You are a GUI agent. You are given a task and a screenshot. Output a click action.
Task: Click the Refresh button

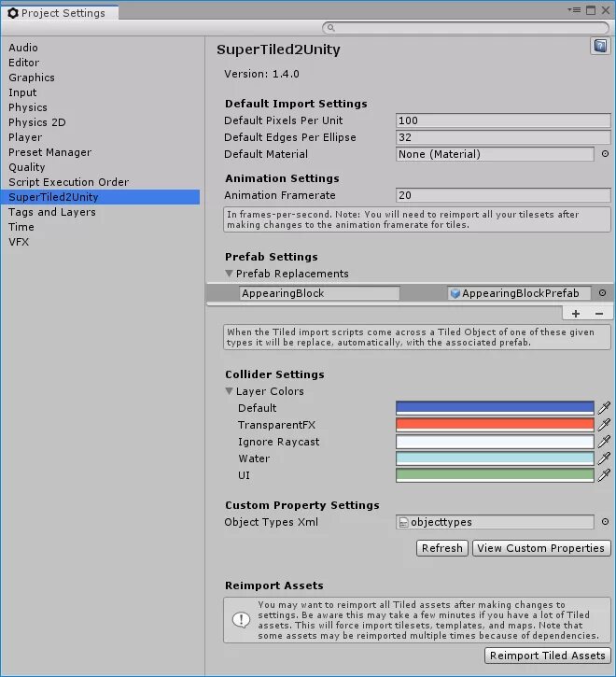(442, 548)
